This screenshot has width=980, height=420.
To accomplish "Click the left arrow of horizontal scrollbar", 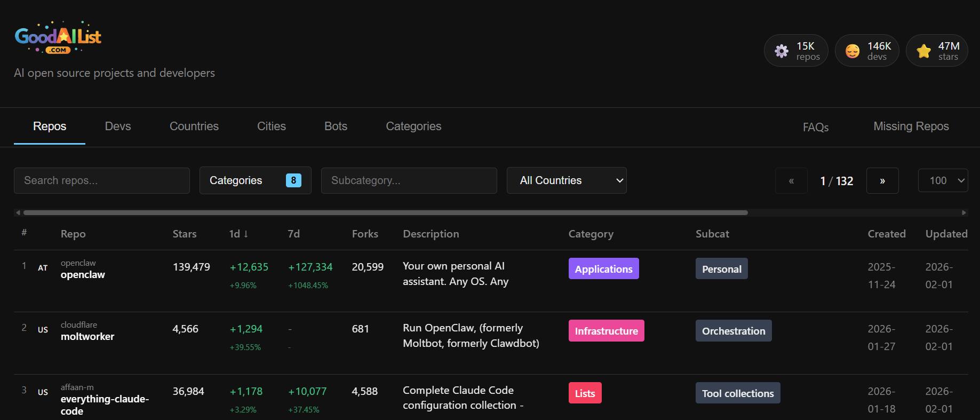I will (18, 212).
